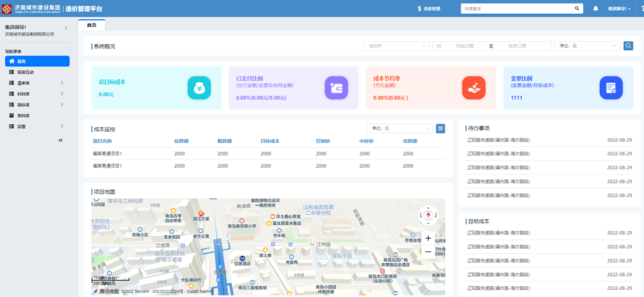Click 造价管理 in the top header
Image resolution: width=644 pixels, height=297 pixels.
pyautogui.click(x=428, y=9)
